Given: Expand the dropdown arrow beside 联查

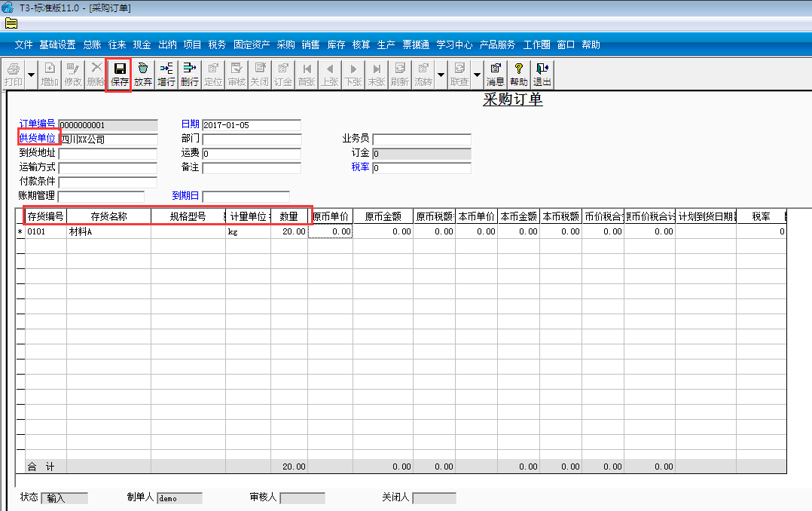Looking at the screenshot, I should click(477, 75).
